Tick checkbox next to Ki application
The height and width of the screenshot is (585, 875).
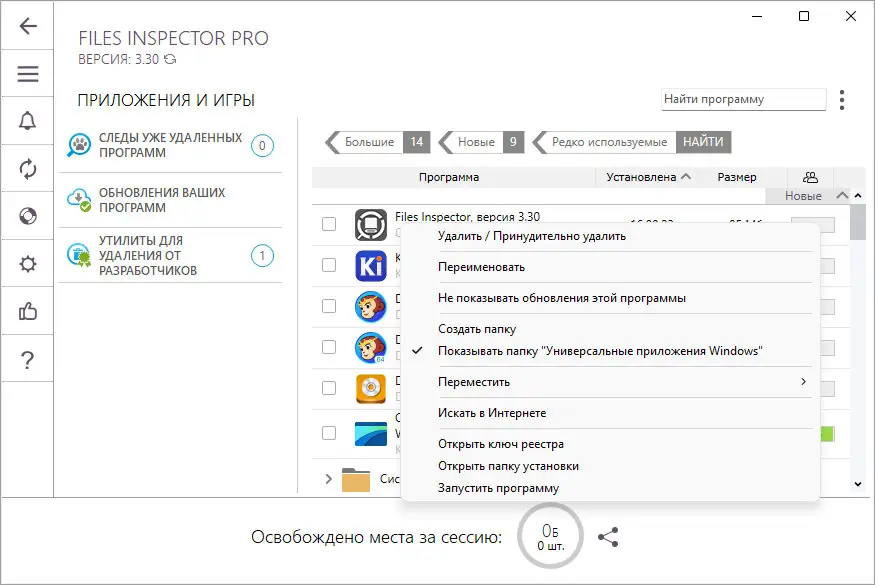point(329,265)
